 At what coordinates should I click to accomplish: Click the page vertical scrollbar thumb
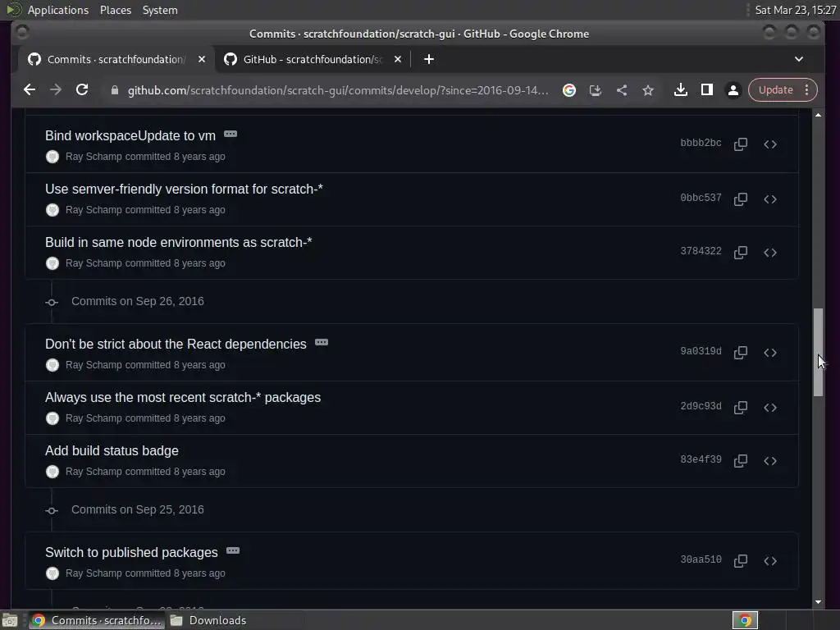(x=818, y=352)
